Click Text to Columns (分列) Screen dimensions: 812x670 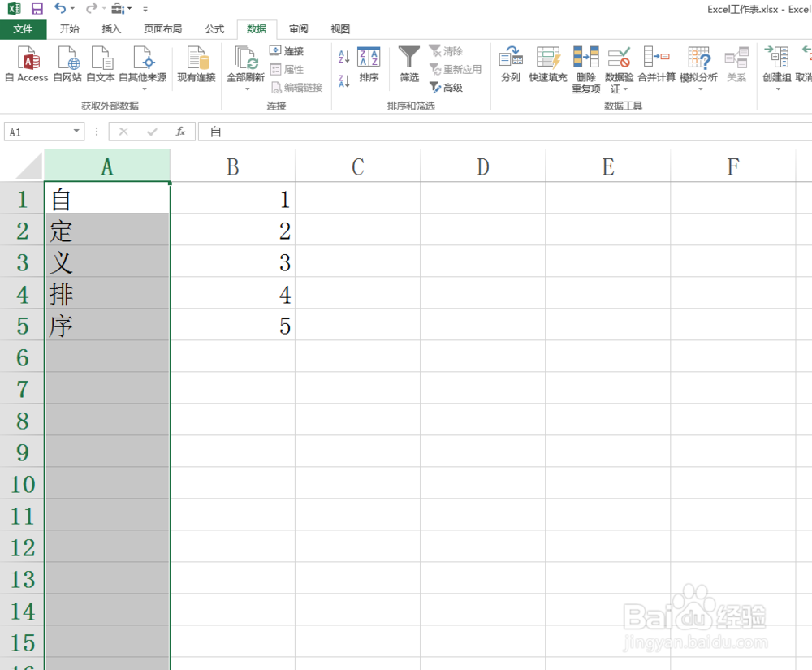(511, 63)
